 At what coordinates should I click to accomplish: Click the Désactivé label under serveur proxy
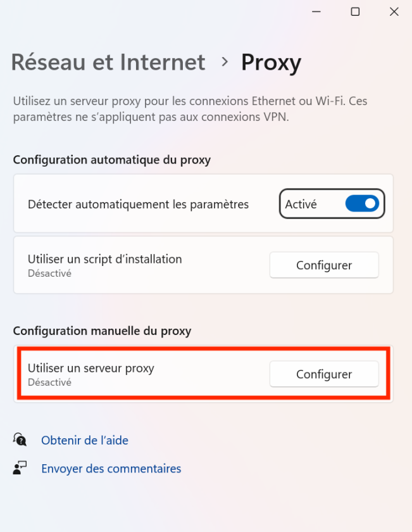[x=47, y=382]
